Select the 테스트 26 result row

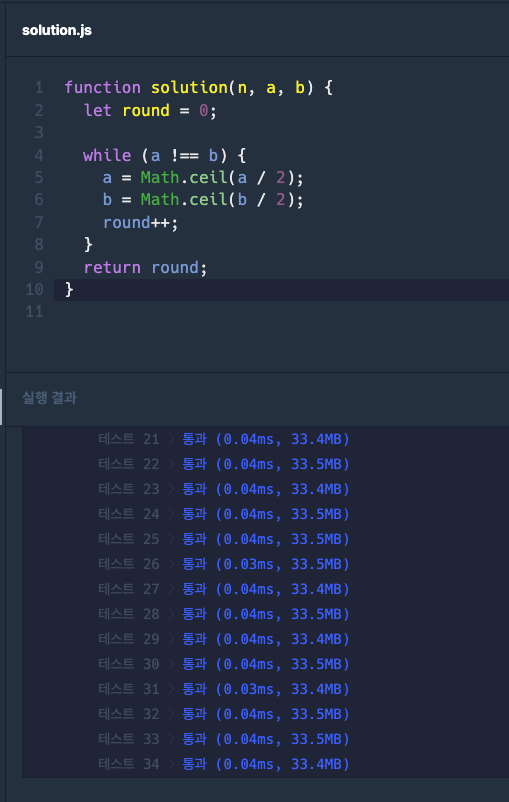pos(224,564)
